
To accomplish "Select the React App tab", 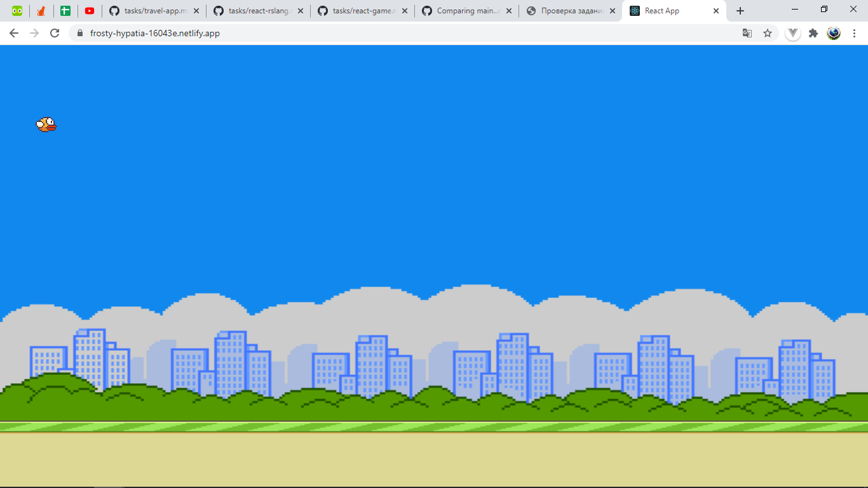I will click(675, 11).
